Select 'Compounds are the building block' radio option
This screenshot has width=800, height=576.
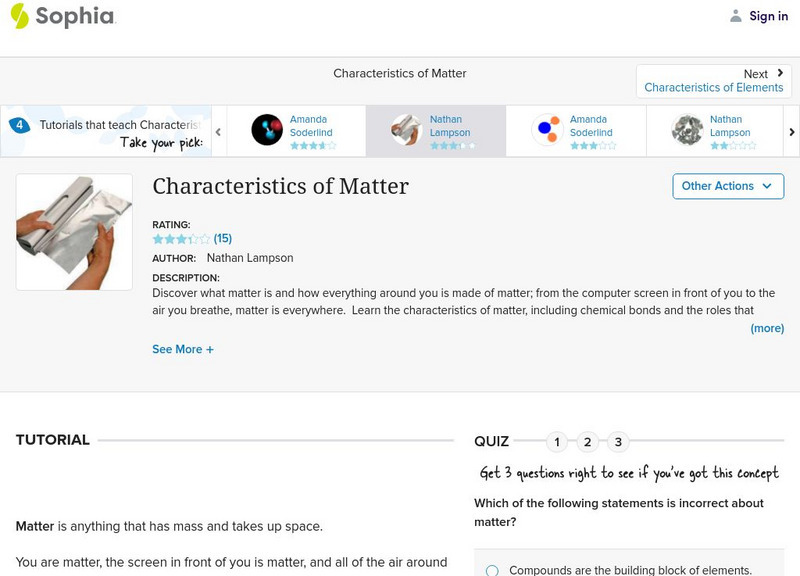(492, 570)
